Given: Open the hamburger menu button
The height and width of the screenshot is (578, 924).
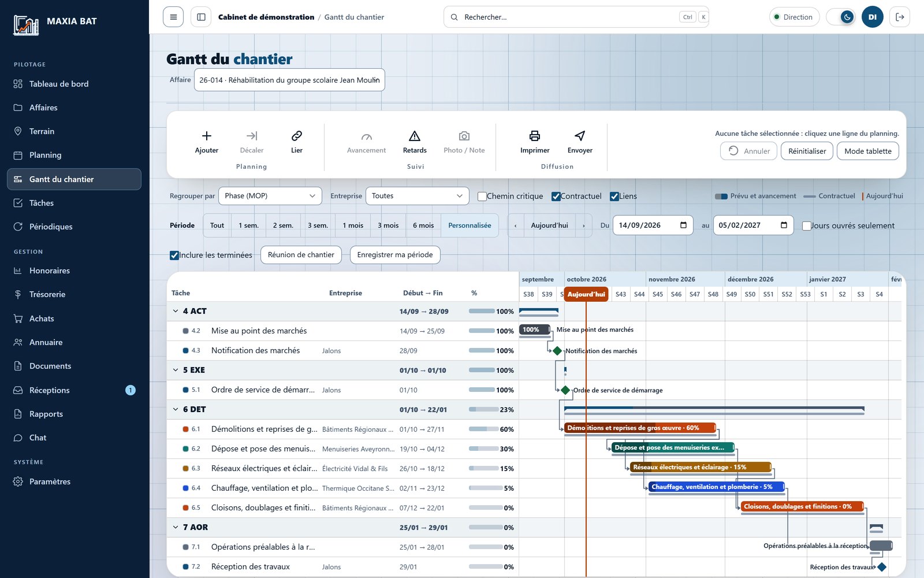Looking at the screenshot, I should [x=173, y=17].
